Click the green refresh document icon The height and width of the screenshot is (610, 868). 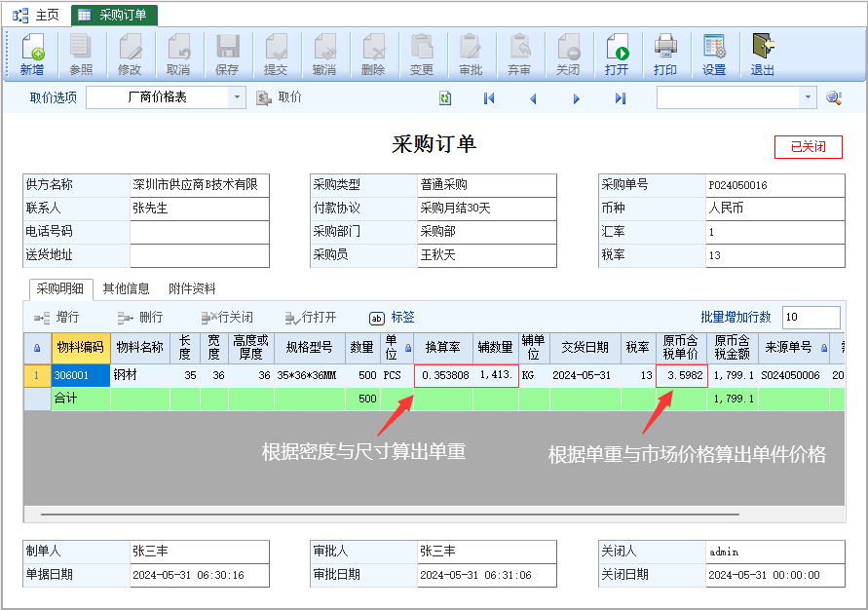pos(445,98)
